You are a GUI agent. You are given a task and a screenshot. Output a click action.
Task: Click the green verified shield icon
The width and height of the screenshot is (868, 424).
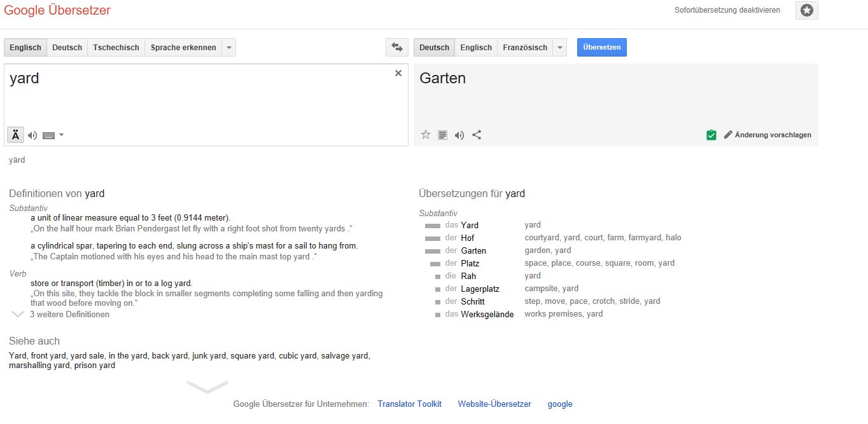coord(711,135)
